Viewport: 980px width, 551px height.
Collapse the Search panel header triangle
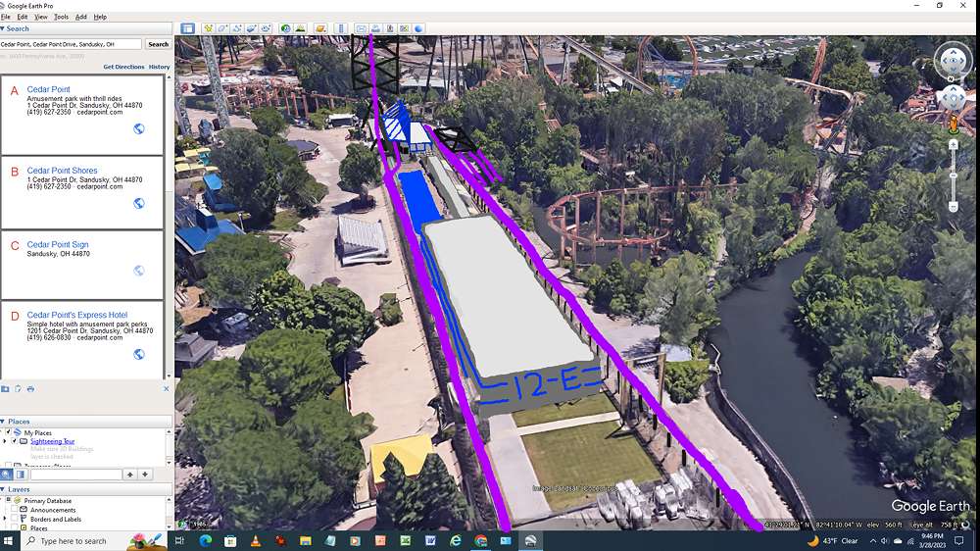pos(3,28)
